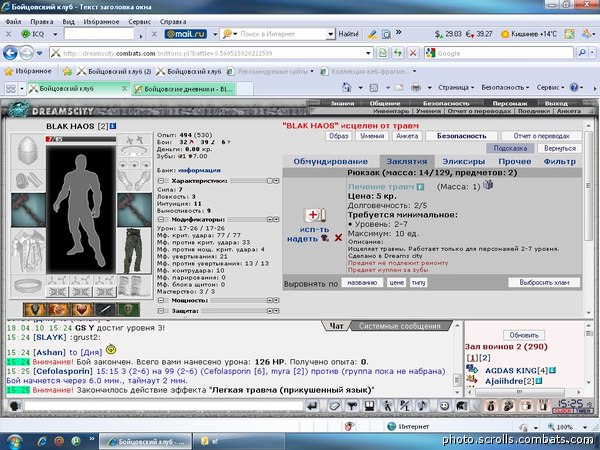
Task: Click the chat send arrow icon
Action: tap(312, 406)
